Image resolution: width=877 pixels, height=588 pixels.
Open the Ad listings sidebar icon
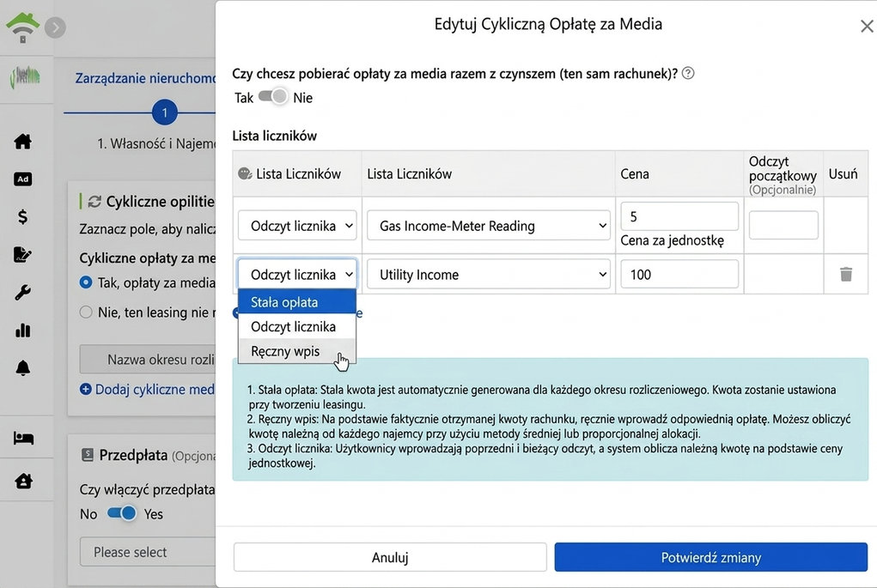[23, 179]
